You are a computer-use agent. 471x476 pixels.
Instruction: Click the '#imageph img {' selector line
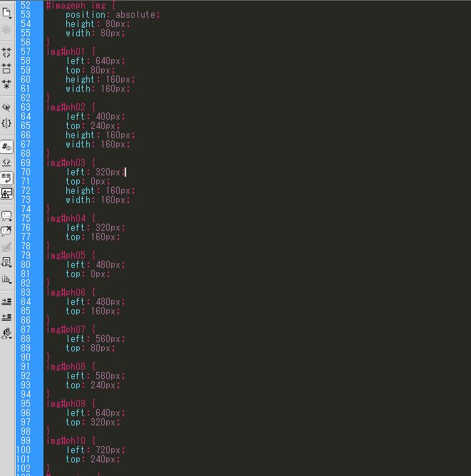[x=81, y=6]
